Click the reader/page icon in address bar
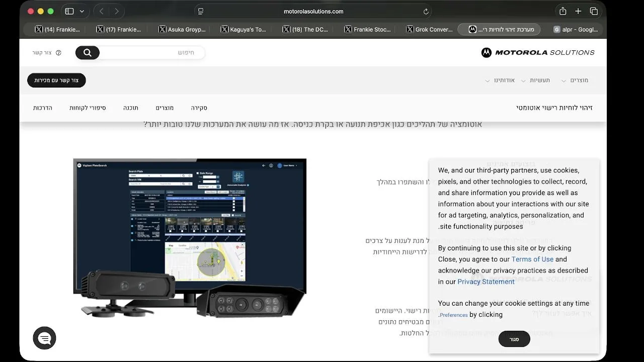The width and height of the screenshot is (644, 362). click(201, 11)
